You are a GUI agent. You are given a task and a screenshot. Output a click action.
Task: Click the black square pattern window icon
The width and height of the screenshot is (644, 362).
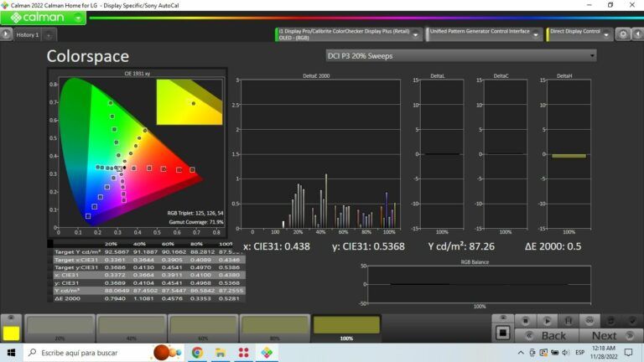[x=503, y=334]
